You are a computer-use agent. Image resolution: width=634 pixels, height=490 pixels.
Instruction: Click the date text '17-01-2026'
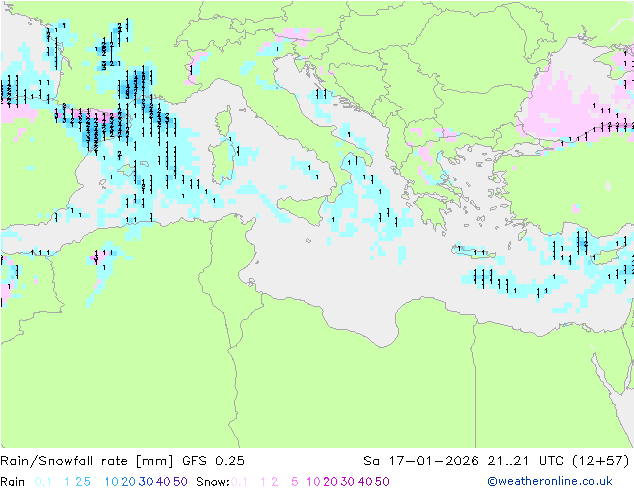click(433, 461)
